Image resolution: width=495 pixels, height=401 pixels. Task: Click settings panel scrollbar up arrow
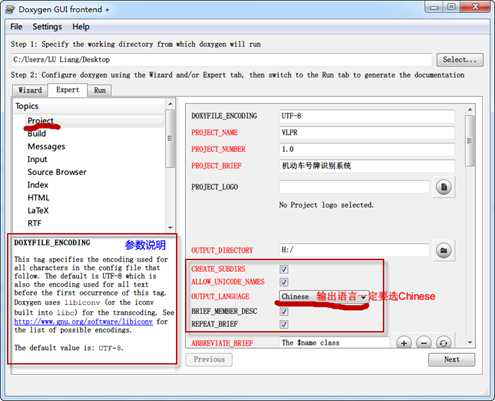[470, 110]
